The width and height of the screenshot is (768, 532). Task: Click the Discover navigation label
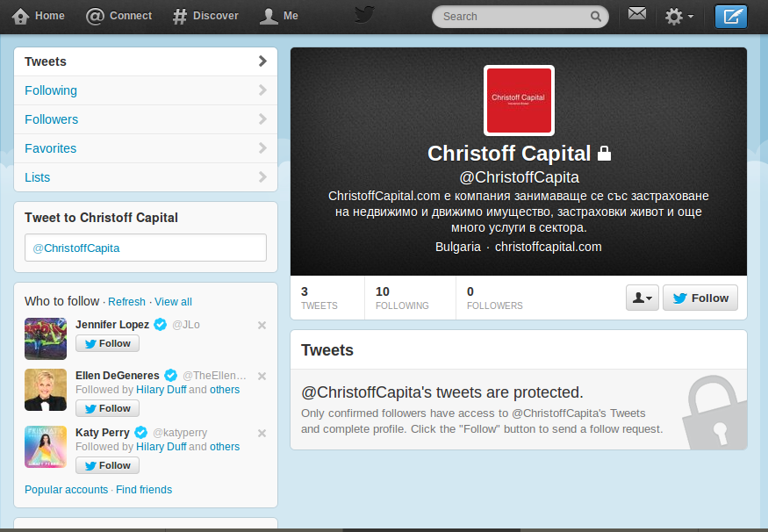coord(216,16)
